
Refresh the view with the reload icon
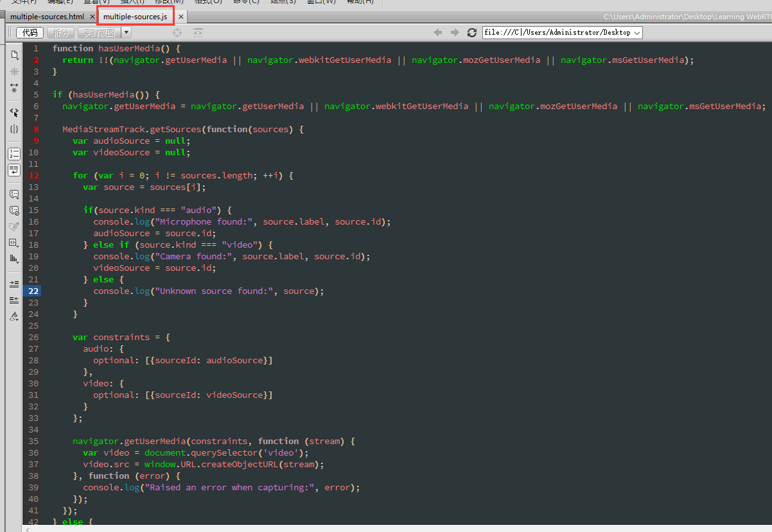click(x=472, y=33)
